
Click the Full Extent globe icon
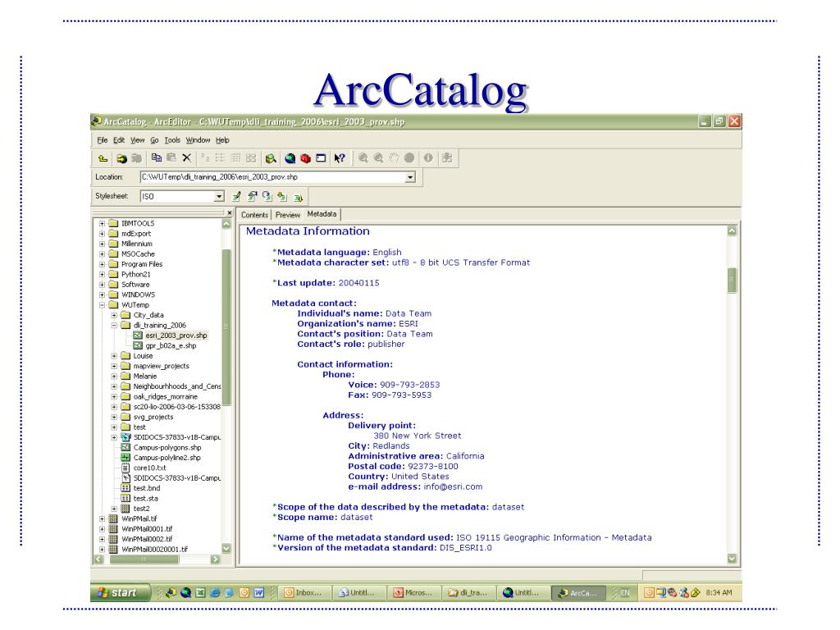pos(409,157)
